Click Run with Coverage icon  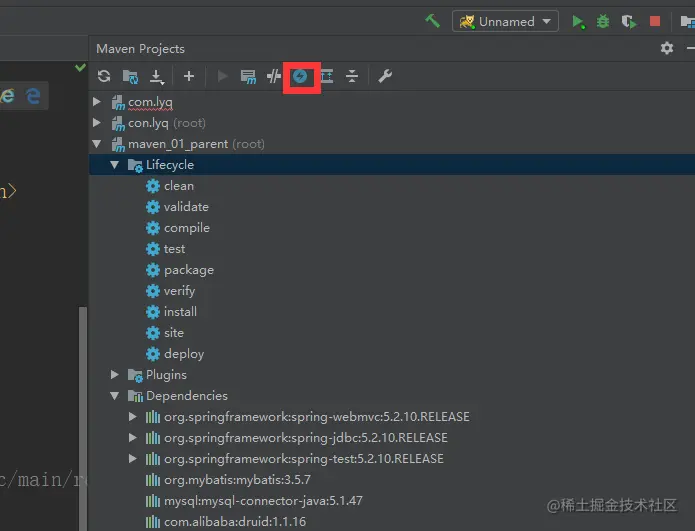coord(629,21)
